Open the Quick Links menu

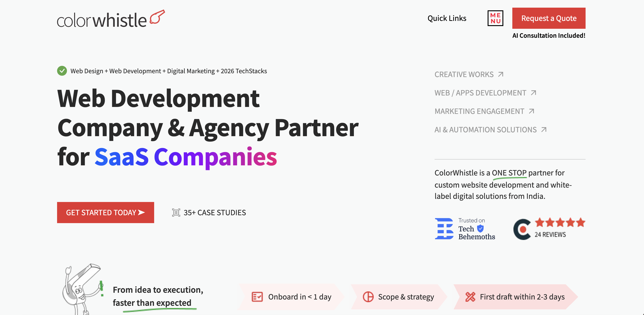(447, 18)
